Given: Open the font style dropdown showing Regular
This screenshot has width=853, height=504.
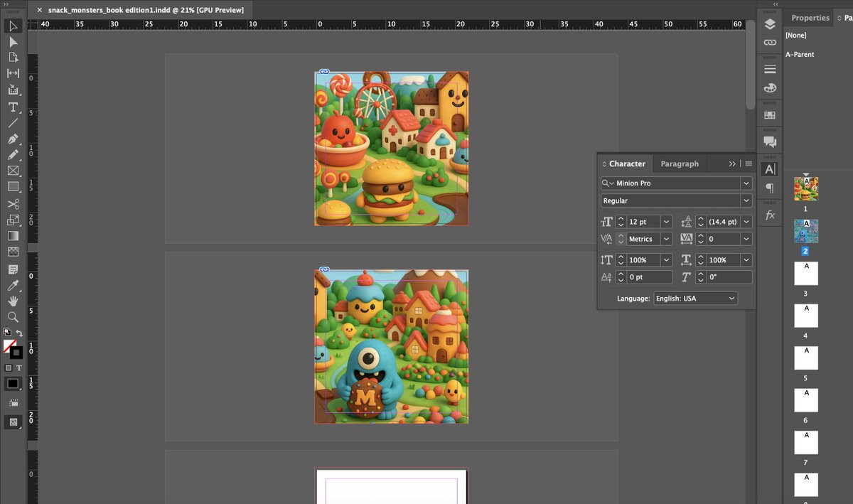Looking at the screenshot, I should click(746, 200).
